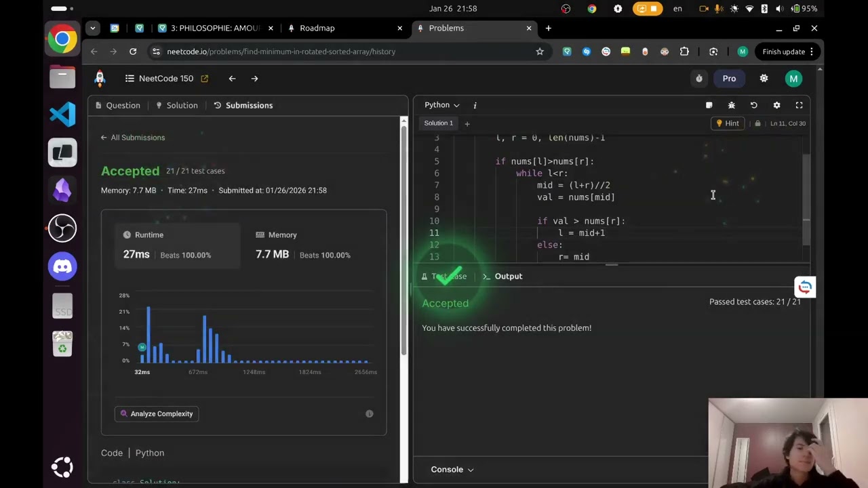Click the Pro badge button

(729, 79)
